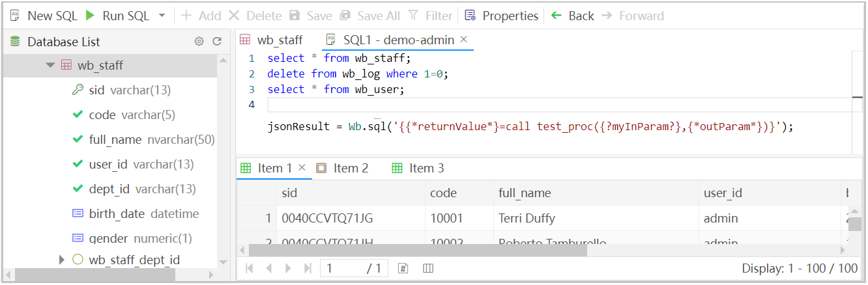The height and width of the screenshot is (285, 868).
Task: Click the database tree vertical scrollbar
Action: (224, 161)
